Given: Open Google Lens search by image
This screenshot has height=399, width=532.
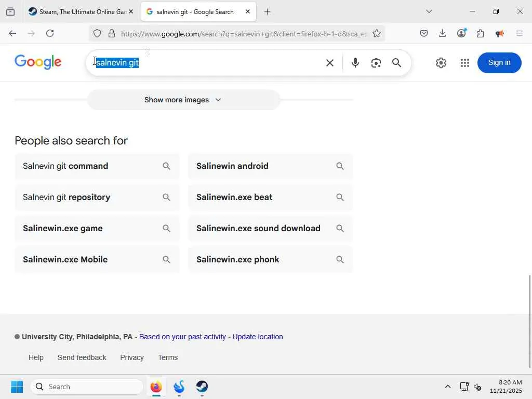Looking at the screenshot, I should pyautogui.click(x=376, y=63).
